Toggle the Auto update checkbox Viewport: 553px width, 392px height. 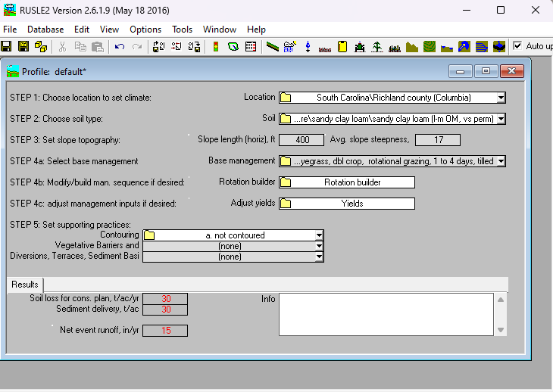pos(517,46)
